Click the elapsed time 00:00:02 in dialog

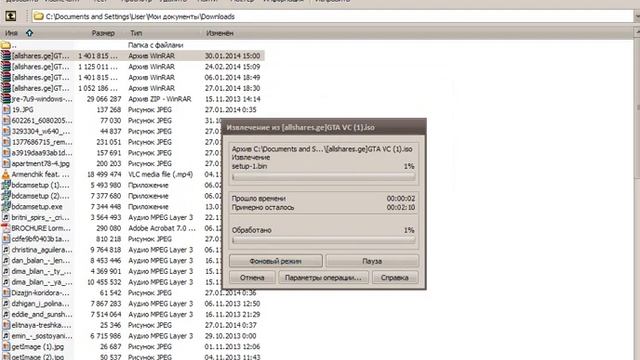401,198
